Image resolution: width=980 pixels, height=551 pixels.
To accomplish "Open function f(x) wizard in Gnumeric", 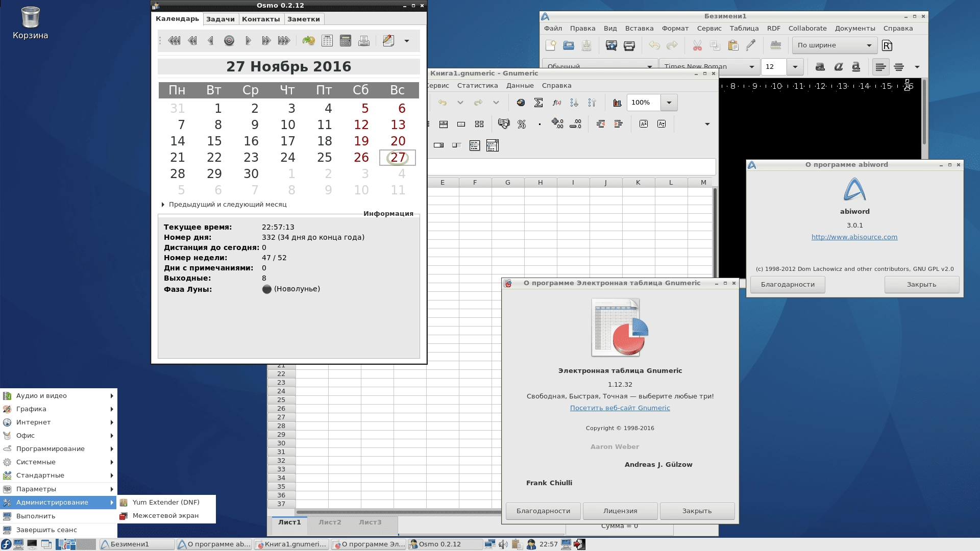I will coord(556,103).
